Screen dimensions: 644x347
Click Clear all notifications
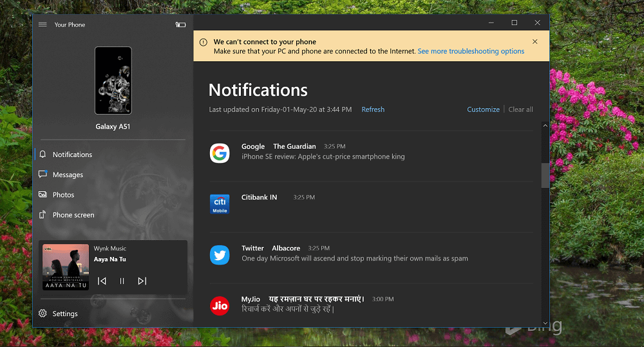pos(520,109)
